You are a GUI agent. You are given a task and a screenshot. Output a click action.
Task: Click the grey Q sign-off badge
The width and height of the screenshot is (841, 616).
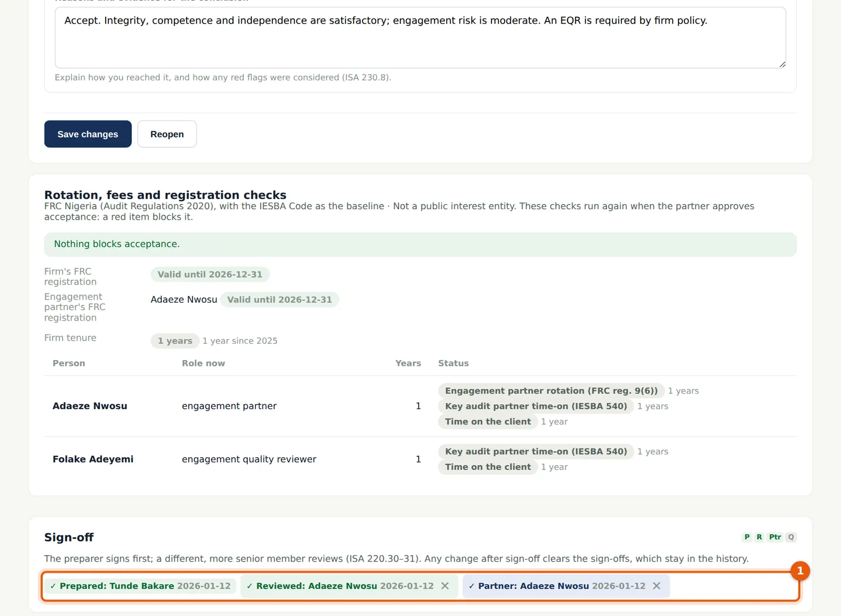coord(791,537)
